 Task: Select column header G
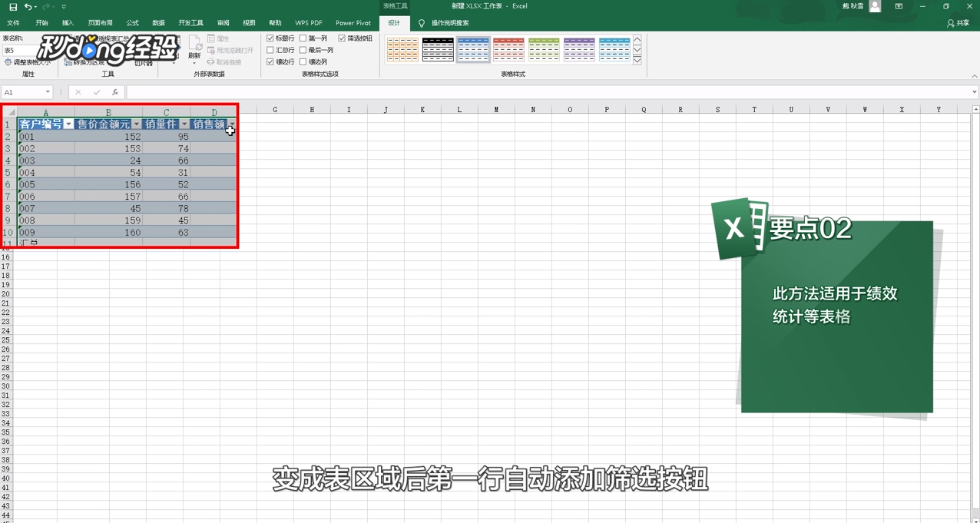(275, 110)
